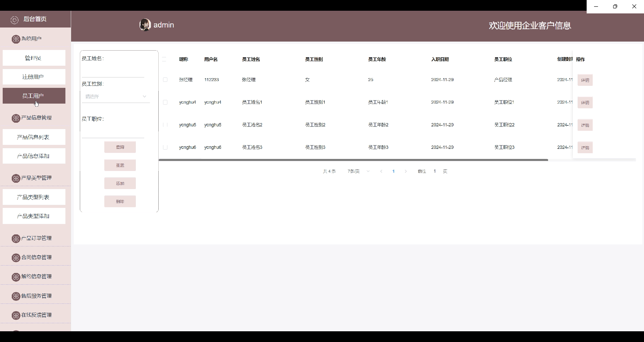Expand the 产品信息管理 menu section
Screen dimensions: 644x342
pyautogui.click(x=35, y=118)
